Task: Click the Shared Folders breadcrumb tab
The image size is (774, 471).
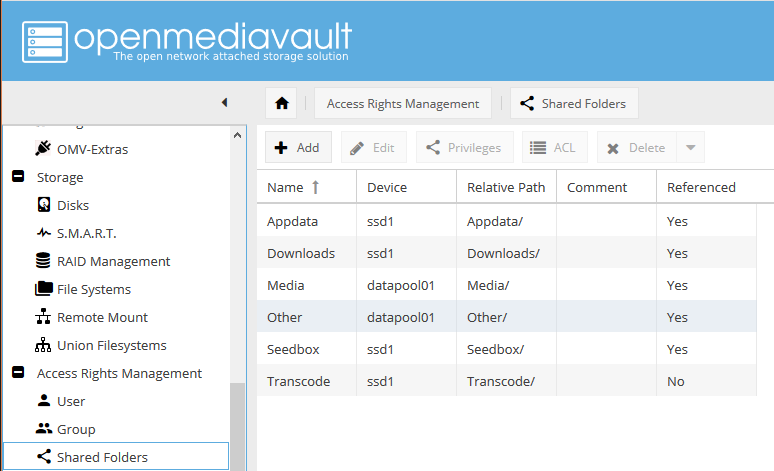Action: point(574,103)
